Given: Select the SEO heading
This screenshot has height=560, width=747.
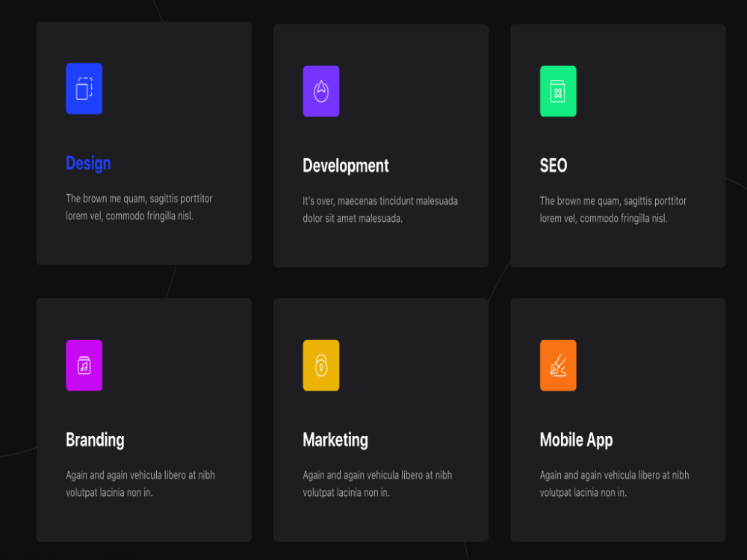Looking at the screenshot, I should (553, 166).
